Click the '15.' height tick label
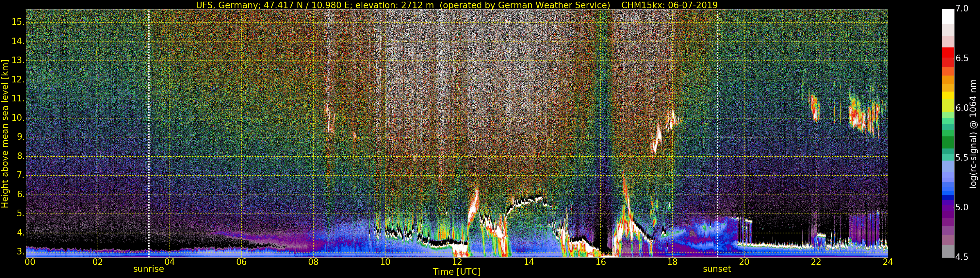This screenshot has width=980, height=278. click(18, 22)
